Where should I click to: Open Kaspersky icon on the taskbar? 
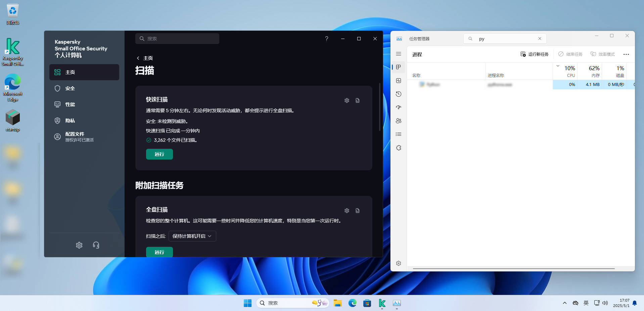click(x=382, y=303)
